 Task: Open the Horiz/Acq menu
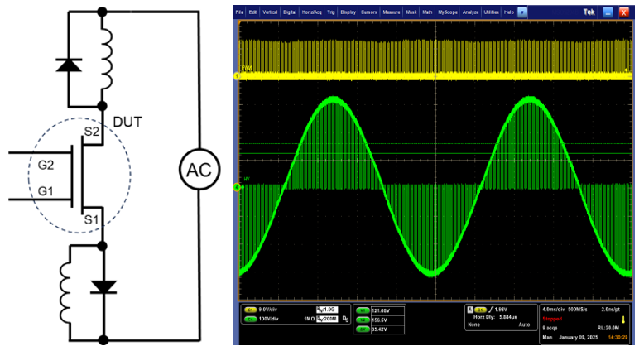(312, 12)
